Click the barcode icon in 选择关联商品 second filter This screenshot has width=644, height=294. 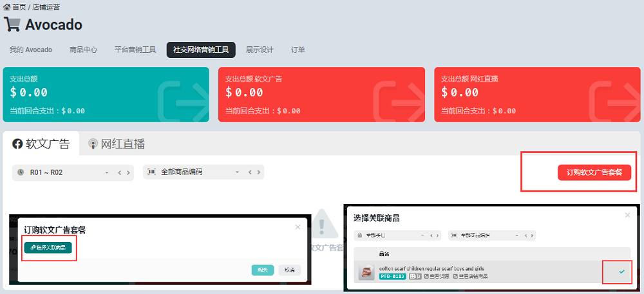tap(454, 235)
